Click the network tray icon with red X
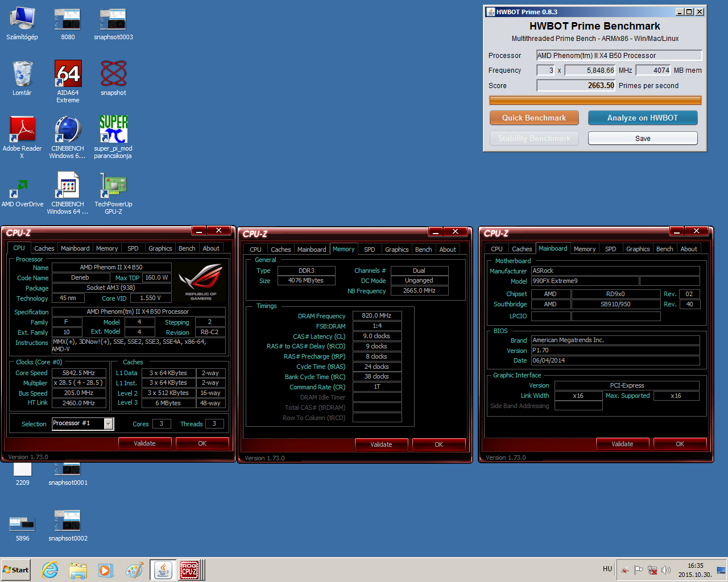 click(652, 570)
